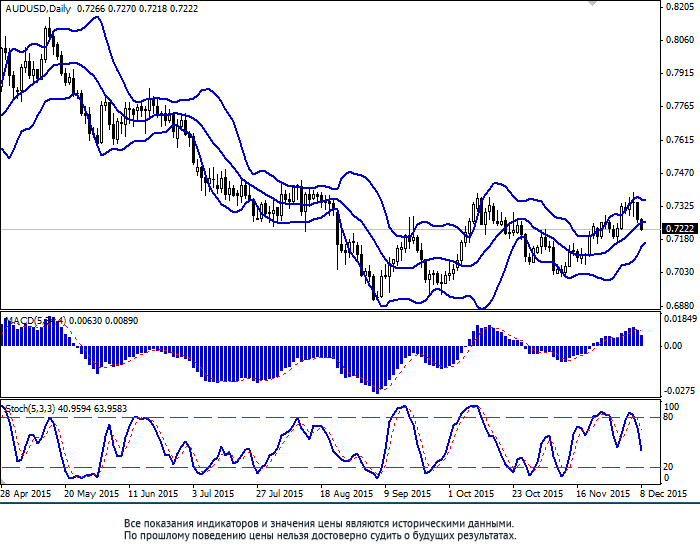Screen dimensions: 700x552
Task: Click the 18 Aug 2015 date label
Action: 346,494
